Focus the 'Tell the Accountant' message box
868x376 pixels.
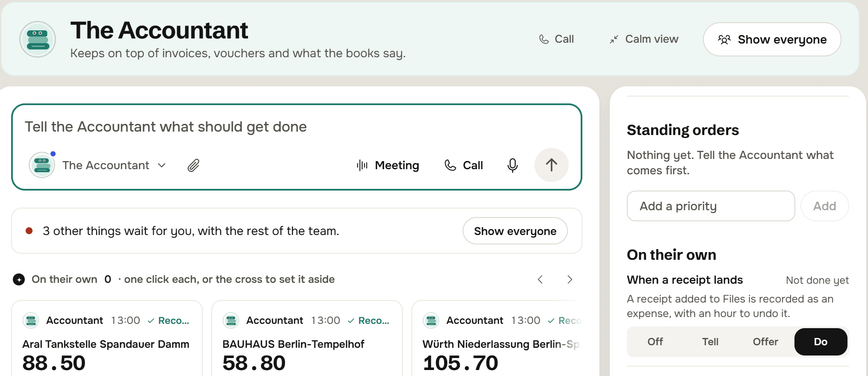296,127
